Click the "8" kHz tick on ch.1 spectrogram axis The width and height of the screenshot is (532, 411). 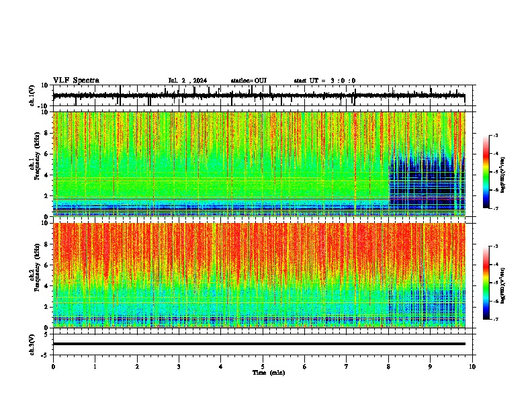tap(47, 133)
